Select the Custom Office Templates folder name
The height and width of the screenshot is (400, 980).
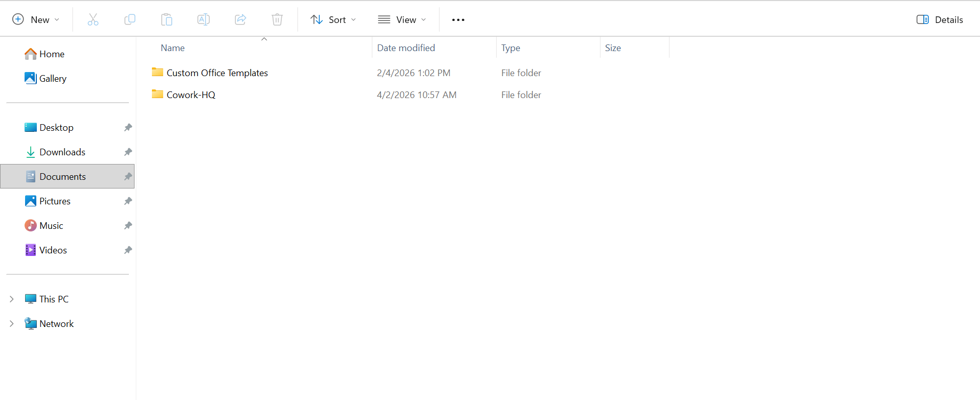tap(217, 73)
